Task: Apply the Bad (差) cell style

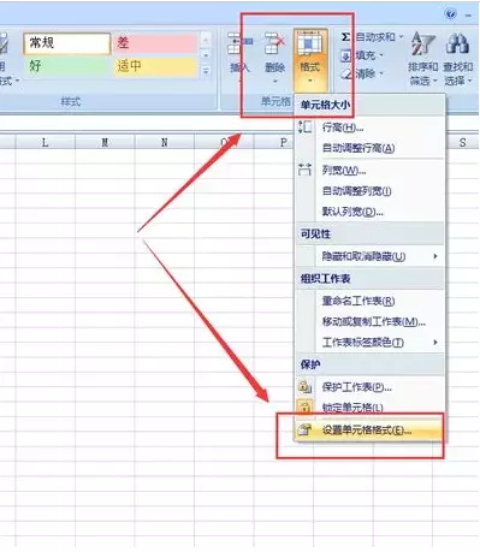Action: coord(155,43)
